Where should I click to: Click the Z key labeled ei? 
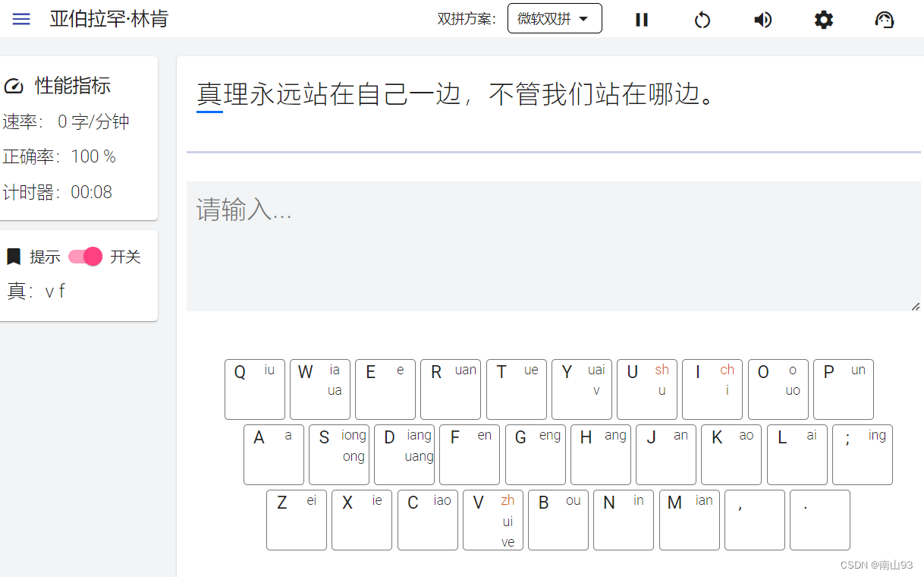tap(297, 520)
